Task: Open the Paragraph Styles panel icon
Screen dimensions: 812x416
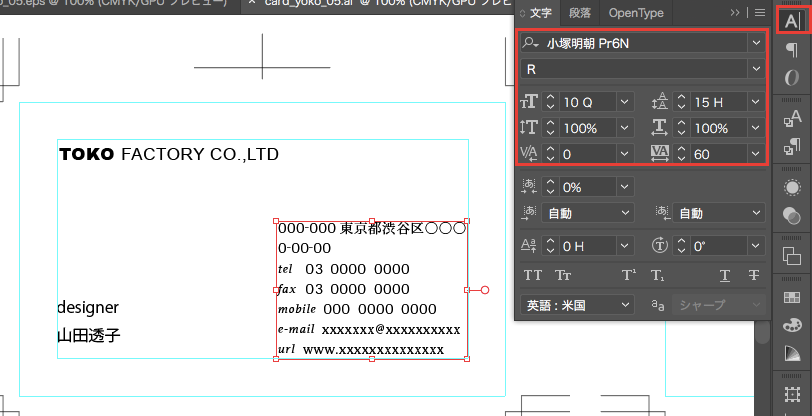Action: [x=792, y=148]
